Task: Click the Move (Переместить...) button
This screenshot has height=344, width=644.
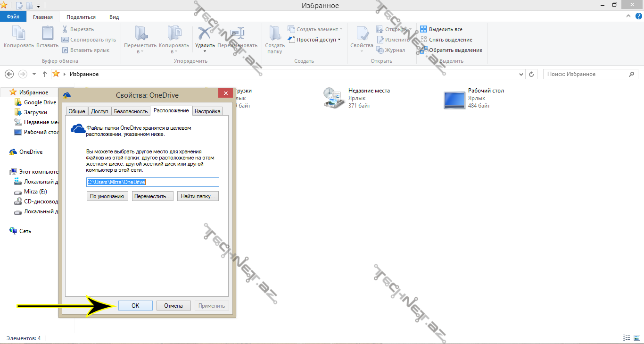Action: click(152, 196)
